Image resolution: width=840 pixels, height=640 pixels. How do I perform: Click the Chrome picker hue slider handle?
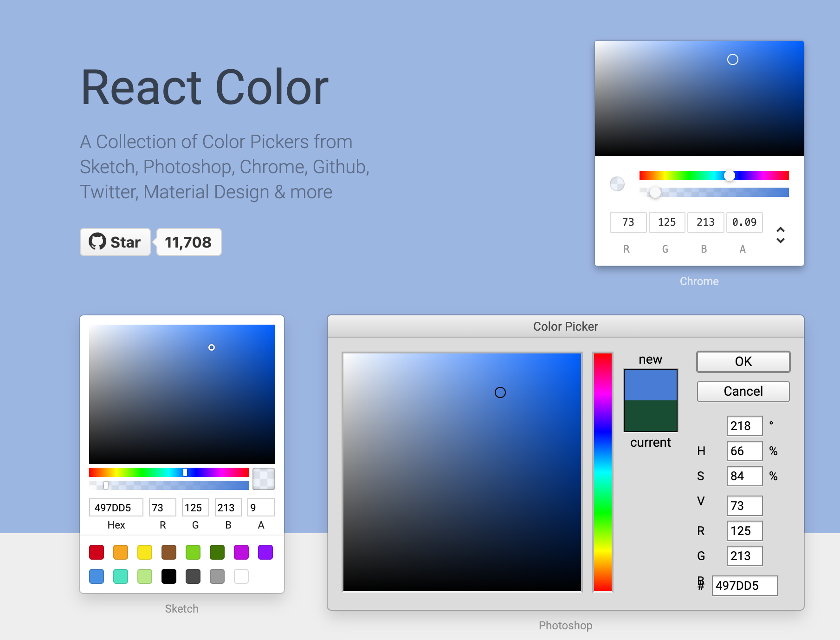[x=730, y=176]
